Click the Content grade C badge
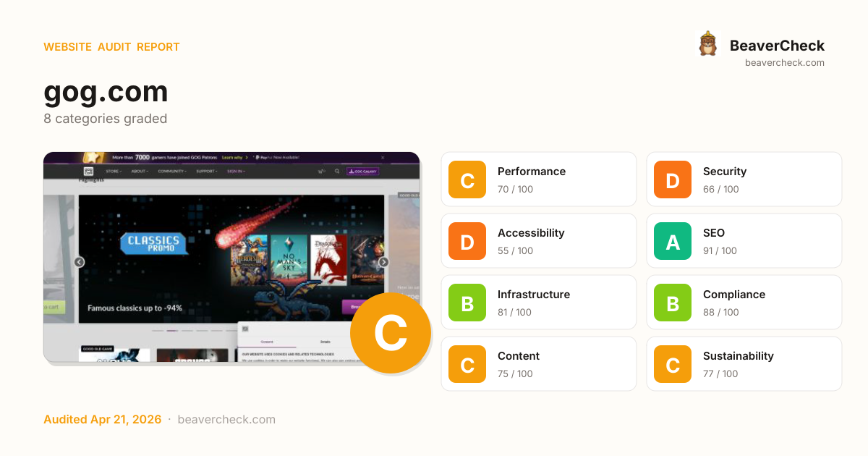Screen dimensions: 868x456 [x=467, y=364]
